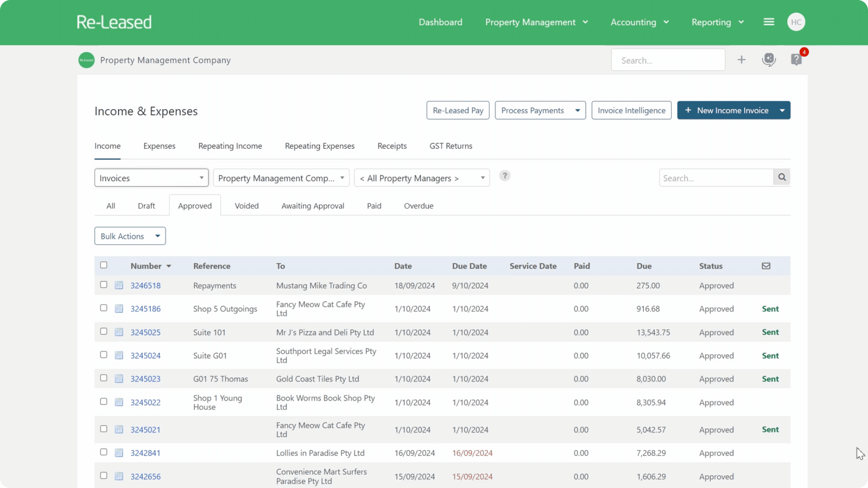Click the Property Management Company logo

click(86, 60)
